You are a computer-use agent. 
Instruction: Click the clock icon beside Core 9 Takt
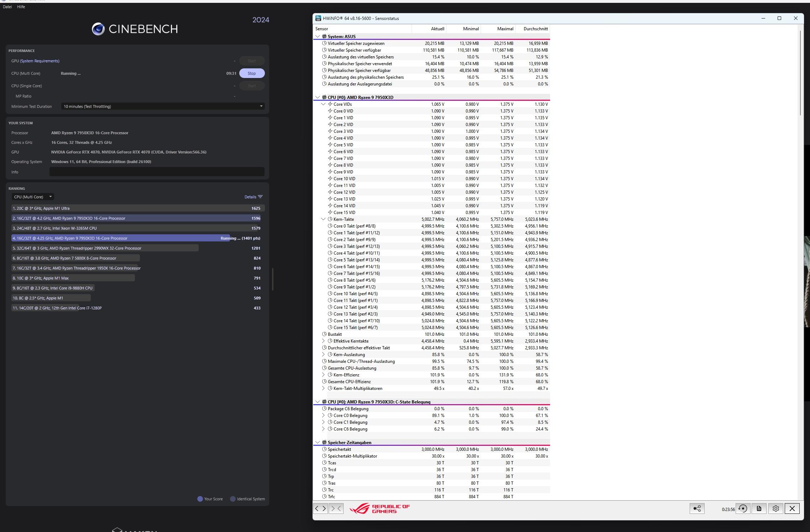coord(330,287)
